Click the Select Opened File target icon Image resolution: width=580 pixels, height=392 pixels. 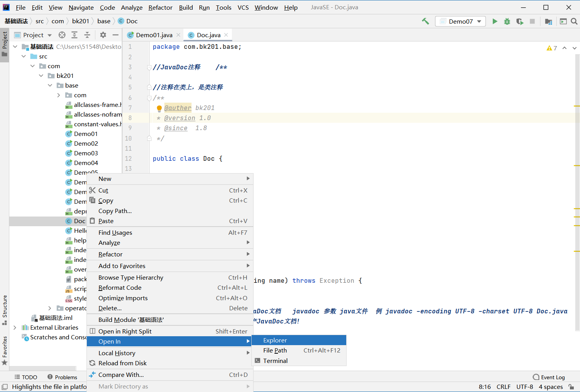point(62,35)
